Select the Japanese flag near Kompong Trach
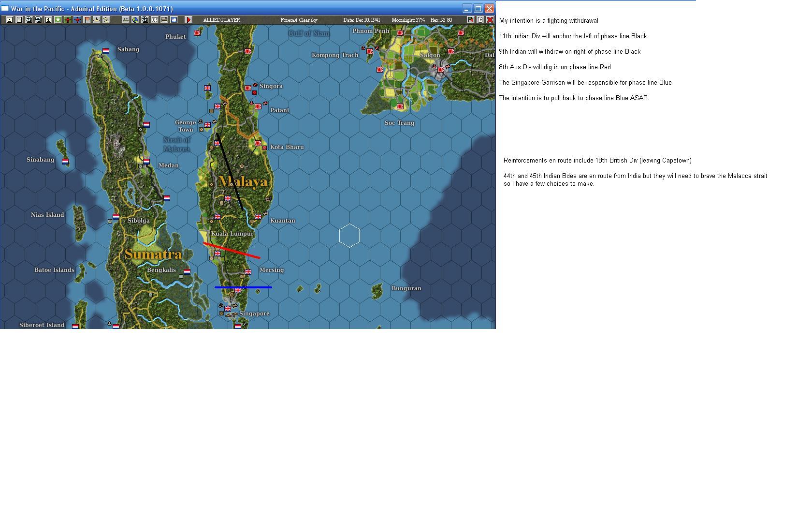 pos(370,51)
